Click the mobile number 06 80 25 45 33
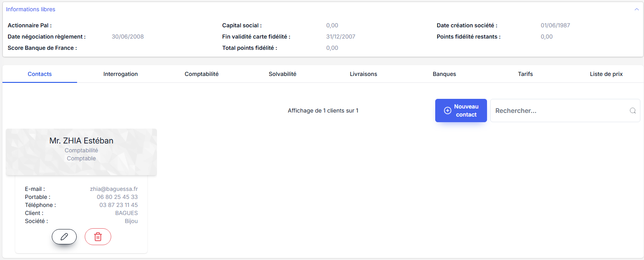The image size is (644, 260). [117, 197]
